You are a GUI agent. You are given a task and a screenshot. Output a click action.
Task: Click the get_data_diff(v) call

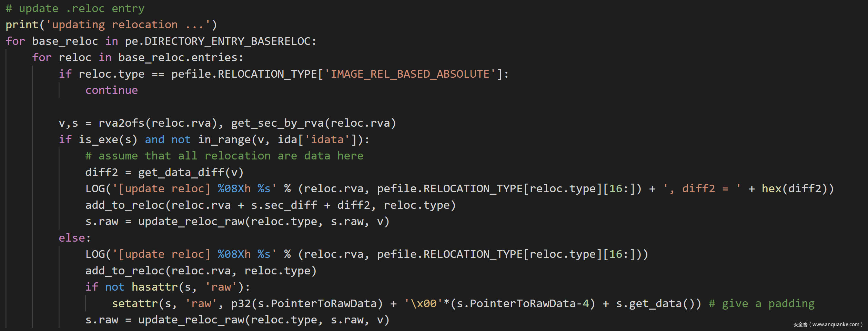coord(191,173)
